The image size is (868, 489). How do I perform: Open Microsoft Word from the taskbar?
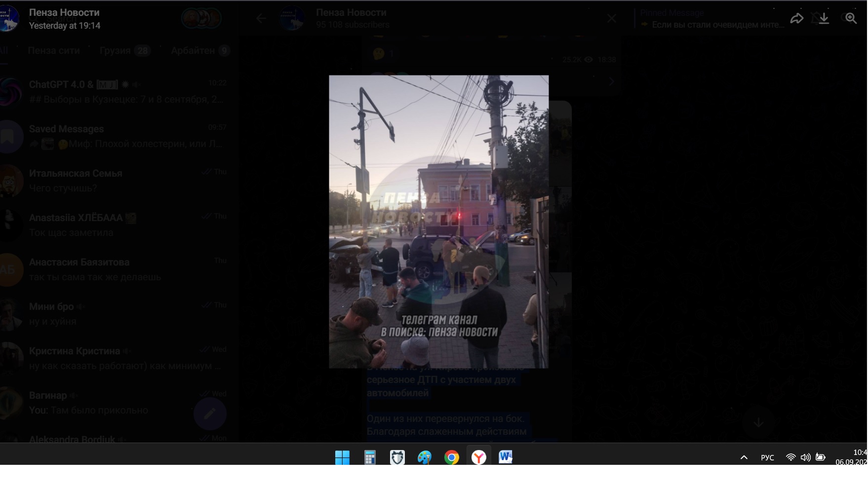pyautogui.click(x=505, y=457)
